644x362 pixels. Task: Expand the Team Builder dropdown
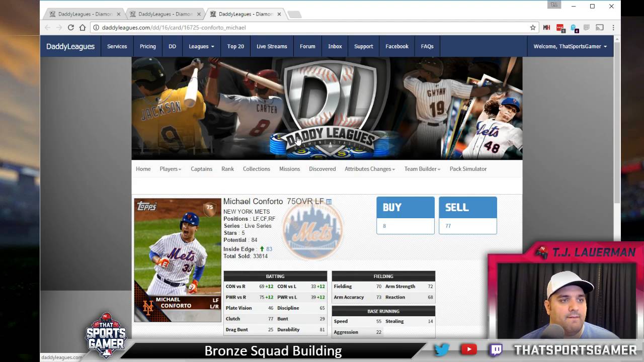tap(423, 169)
